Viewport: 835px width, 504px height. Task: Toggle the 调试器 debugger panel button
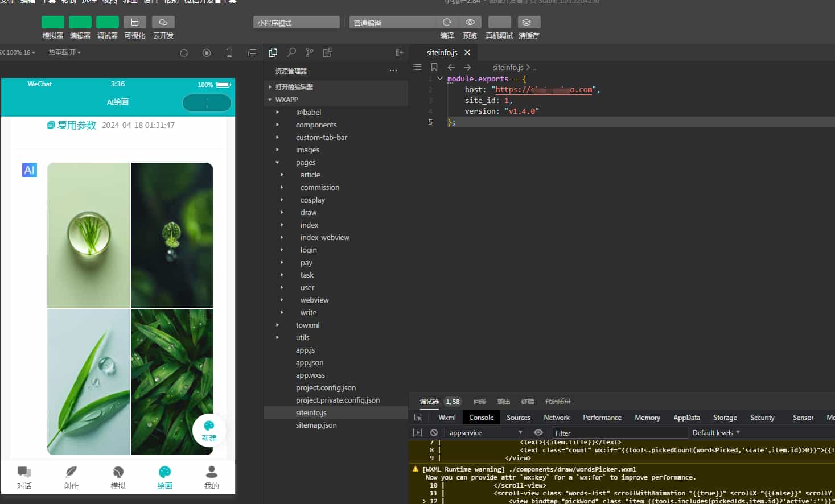[x=107, y=22]
